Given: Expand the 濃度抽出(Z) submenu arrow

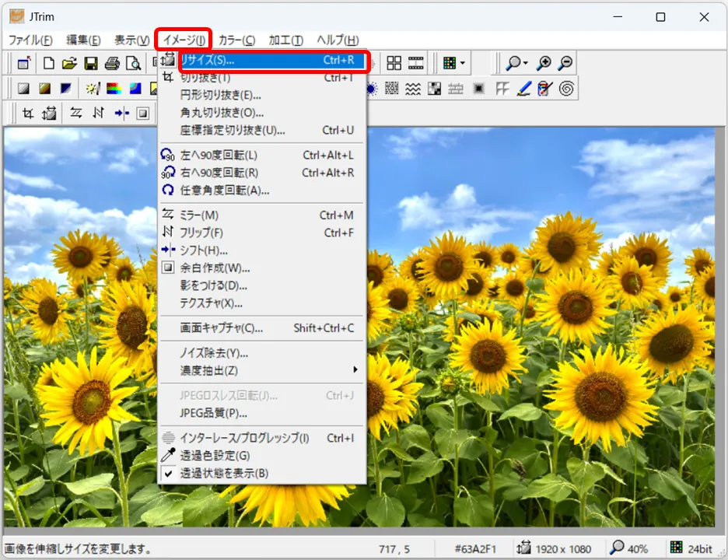Looking at the screenshot, I should click(x=355, y=370).
